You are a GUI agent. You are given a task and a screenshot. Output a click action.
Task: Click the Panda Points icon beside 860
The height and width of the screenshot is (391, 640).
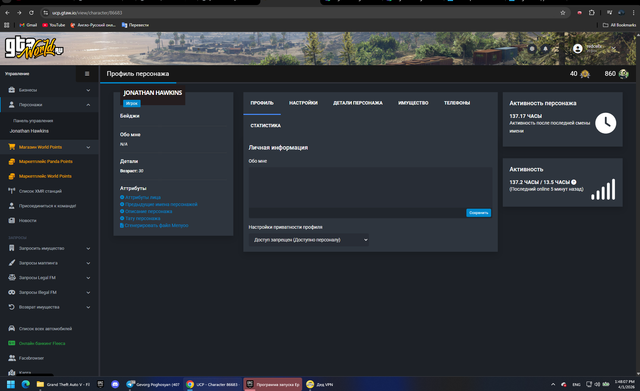[x=623, y=74]
